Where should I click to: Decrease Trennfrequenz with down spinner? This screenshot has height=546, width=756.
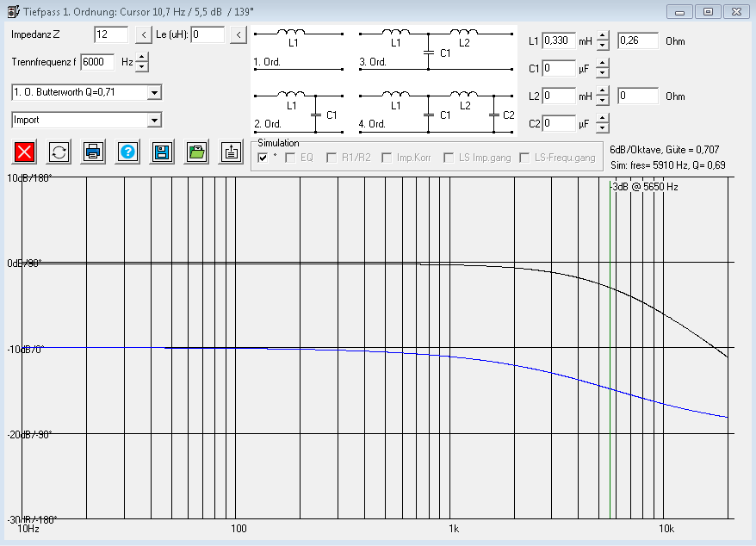[142, 67]
